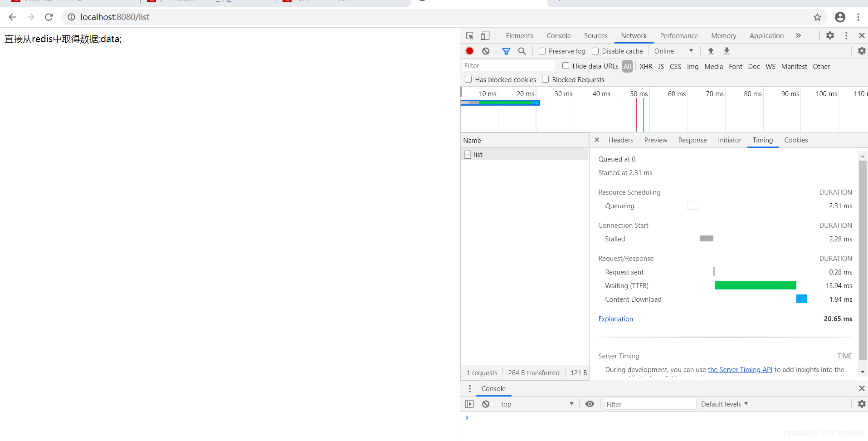Check Hide data URLs
The height and width of the screenshot is (441, 868).
(566, 66)
